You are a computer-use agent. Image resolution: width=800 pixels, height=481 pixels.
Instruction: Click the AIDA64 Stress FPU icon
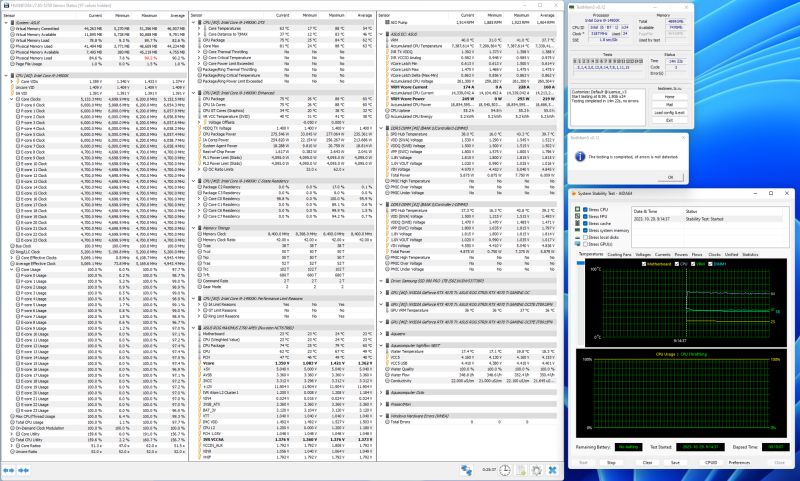coord(578,216)
